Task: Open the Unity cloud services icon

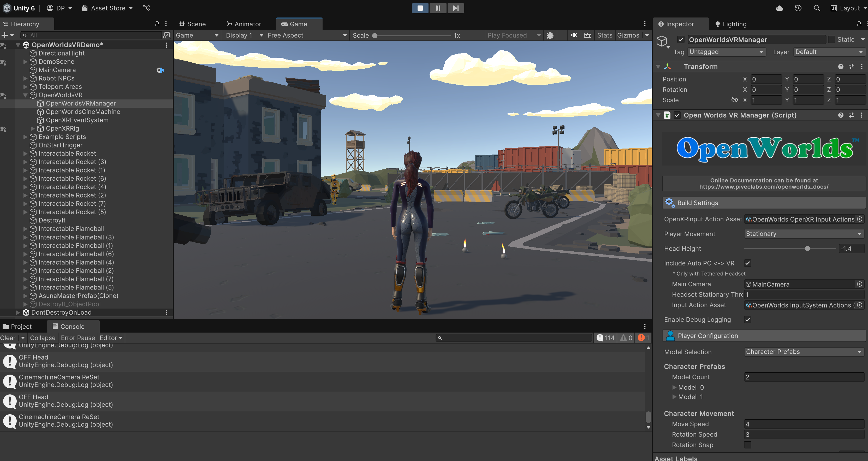Action: click(x=779, y=8)
